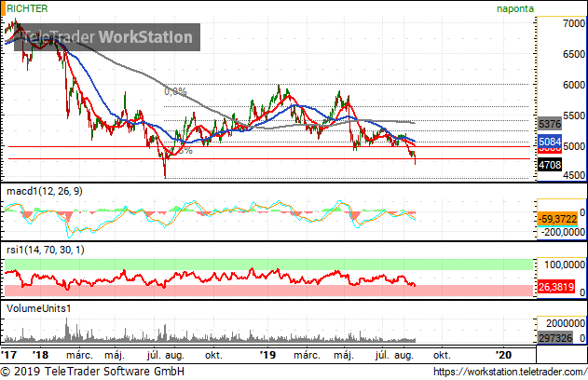Select the VolumeUnits1 panel label
Image resolution: width=588 pixels, height=380 pixels.
point(38,308)
